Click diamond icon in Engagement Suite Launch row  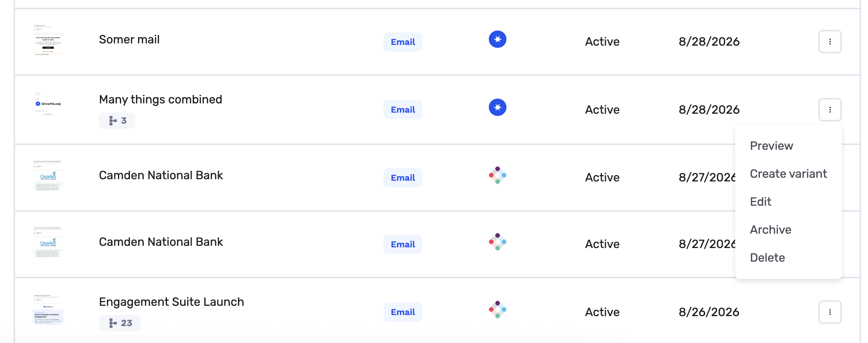(497, 310)
